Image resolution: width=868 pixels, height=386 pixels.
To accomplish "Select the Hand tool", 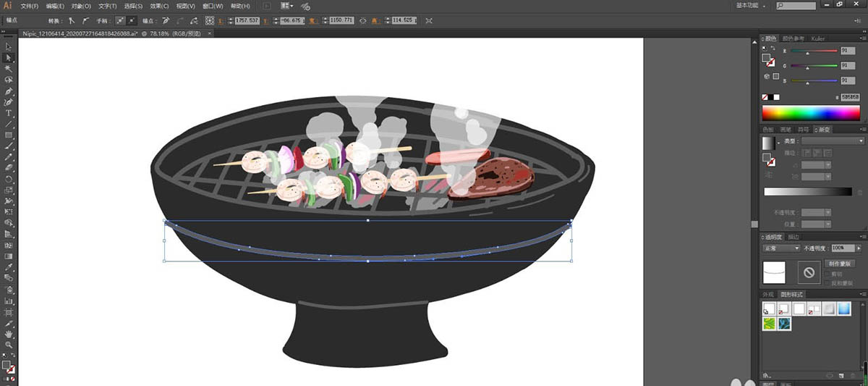I will point(9,334).
